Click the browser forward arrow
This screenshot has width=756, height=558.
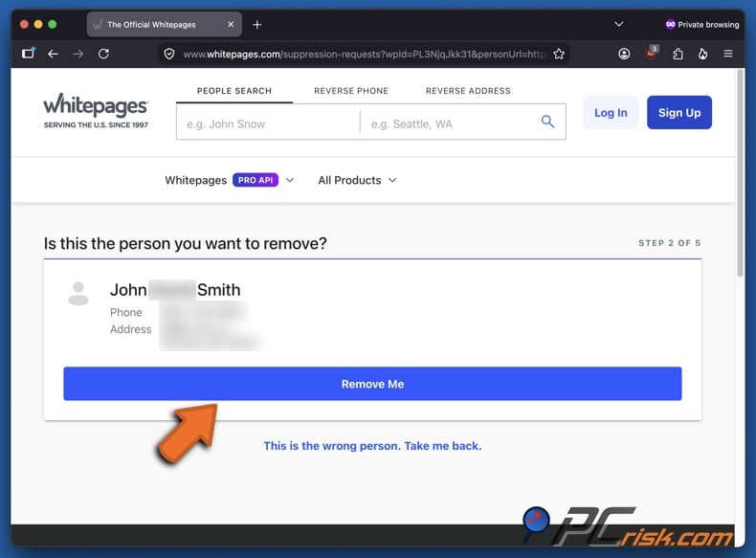[78, 54]
